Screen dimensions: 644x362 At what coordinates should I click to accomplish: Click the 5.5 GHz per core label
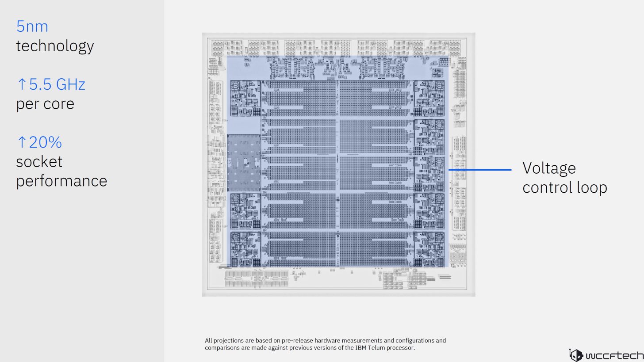[x=50, y=93]
